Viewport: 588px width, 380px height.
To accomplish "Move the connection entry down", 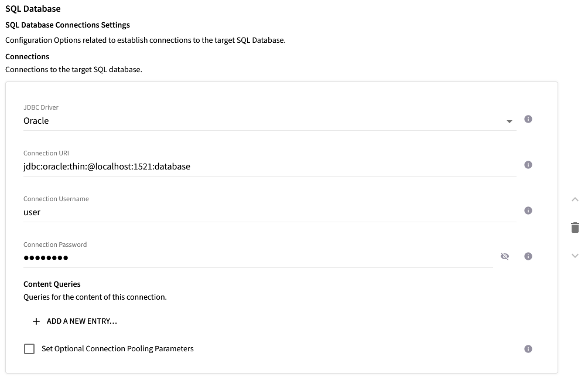I will (x=575, y=256).
